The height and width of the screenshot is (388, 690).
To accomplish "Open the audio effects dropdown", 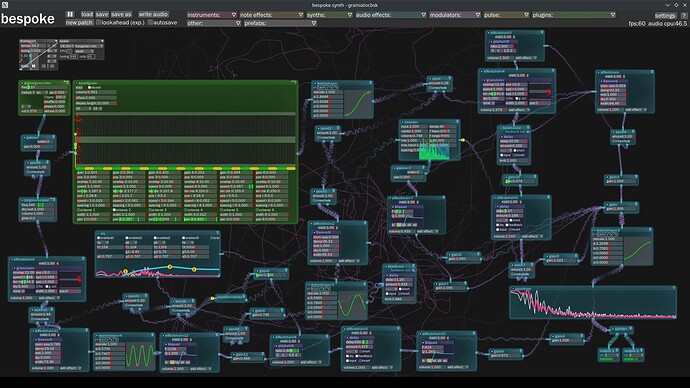I will click(391, 15).
